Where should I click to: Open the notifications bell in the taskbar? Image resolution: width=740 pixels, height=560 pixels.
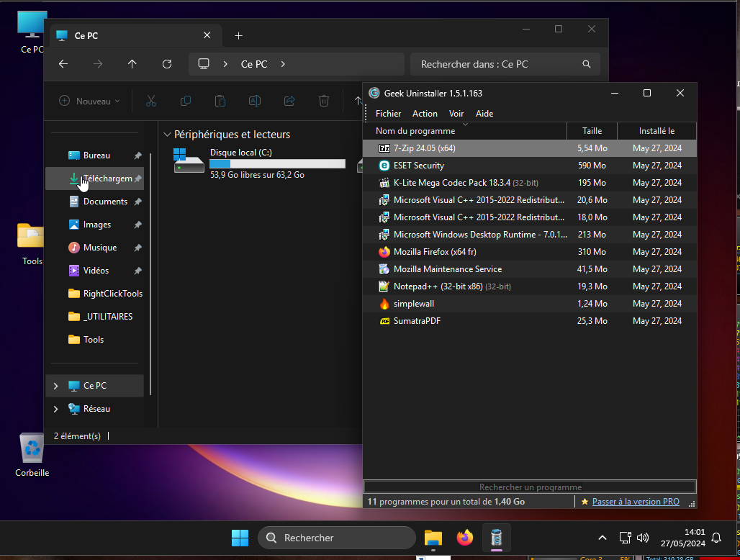tap(716, 538)
